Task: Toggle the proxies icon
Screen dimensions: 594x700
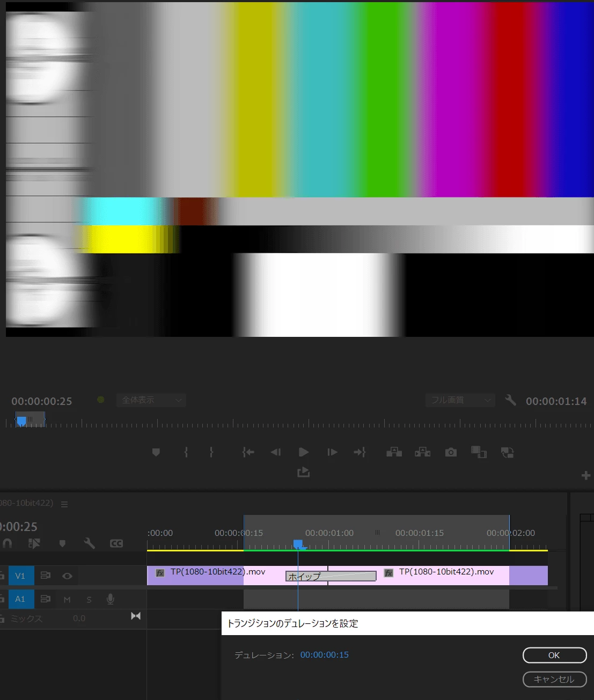Action: click(507, 452)
